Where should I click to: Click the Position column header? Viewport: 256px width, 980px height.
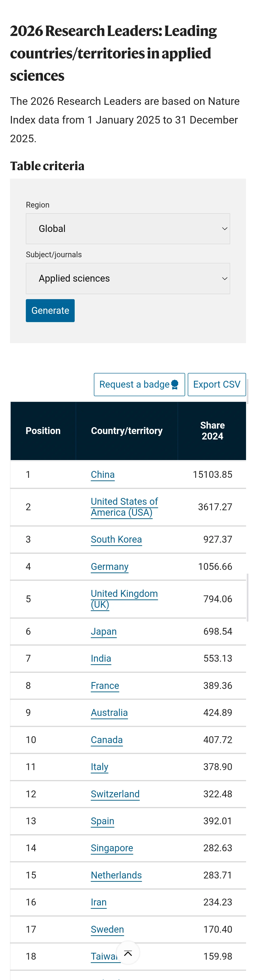[x=43, y=431]
